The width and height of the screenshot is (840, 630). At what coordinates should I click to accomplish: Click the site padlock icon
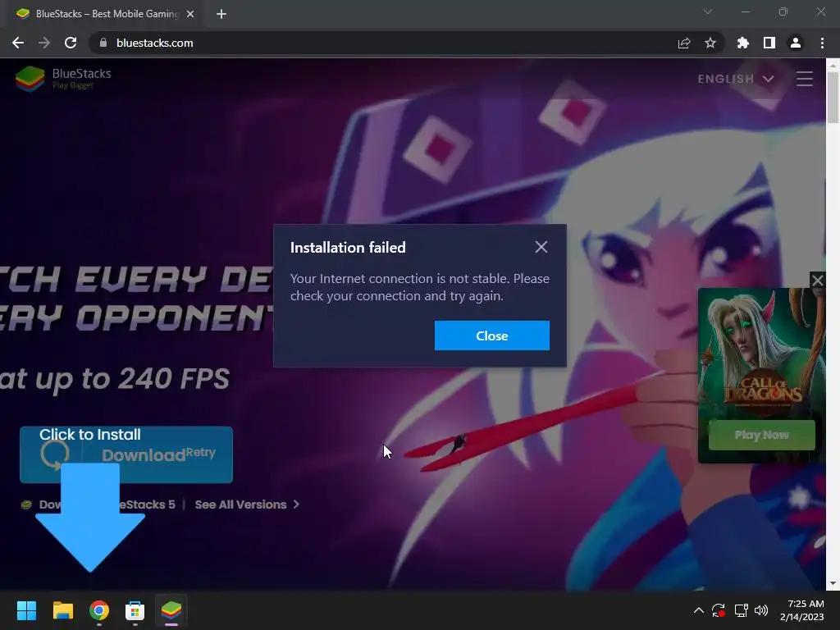103,43
